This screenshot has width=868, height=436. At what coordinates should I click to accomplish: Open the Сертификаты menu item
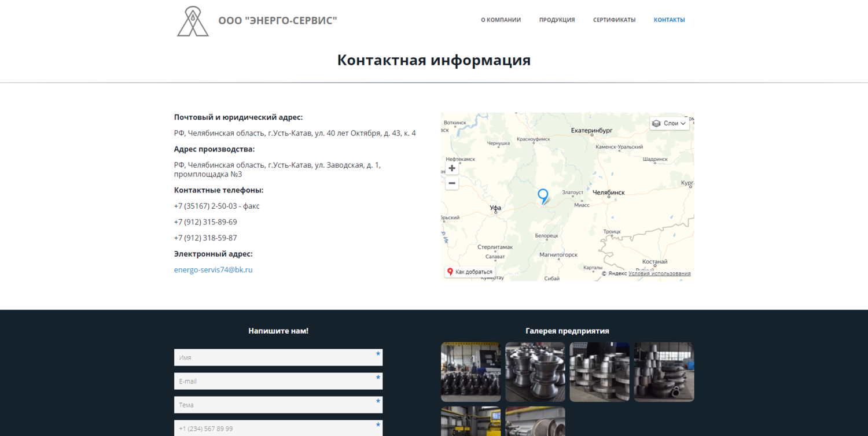click(614, 20)
